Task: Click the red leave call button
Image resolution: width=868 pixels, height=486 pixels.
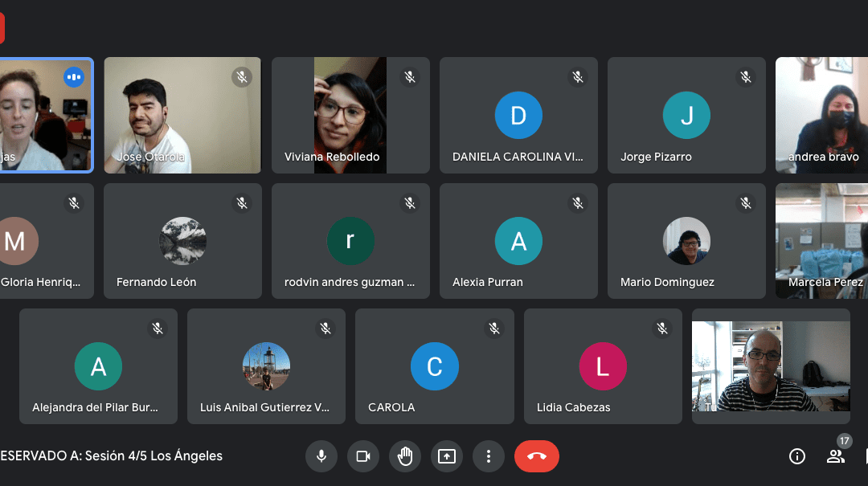Action: click(x=536, y=456)
